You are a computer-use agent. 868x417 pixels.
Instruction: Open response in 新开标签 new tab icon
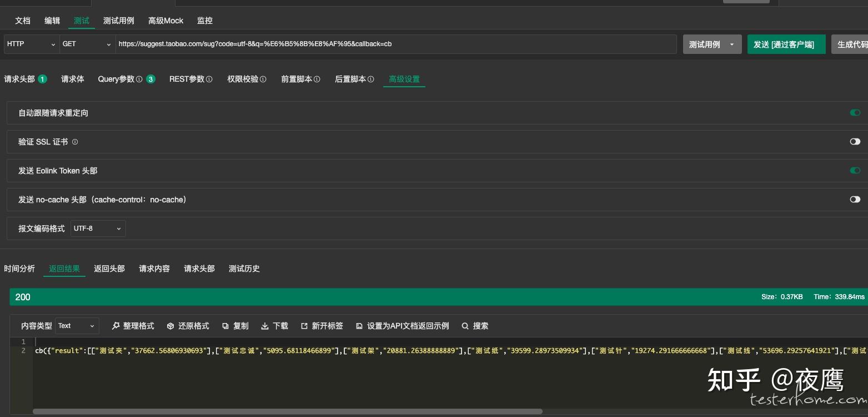304,326
